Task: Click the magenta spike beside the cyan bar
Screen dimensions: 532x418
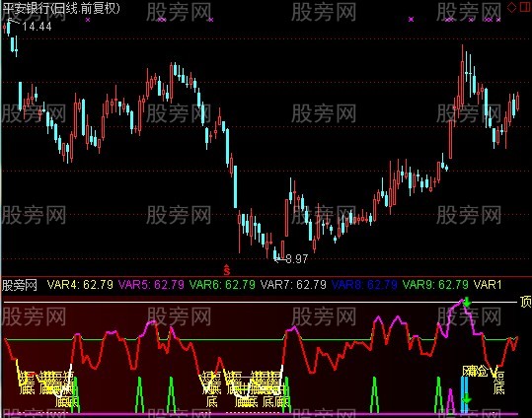Action: point(450,401)
